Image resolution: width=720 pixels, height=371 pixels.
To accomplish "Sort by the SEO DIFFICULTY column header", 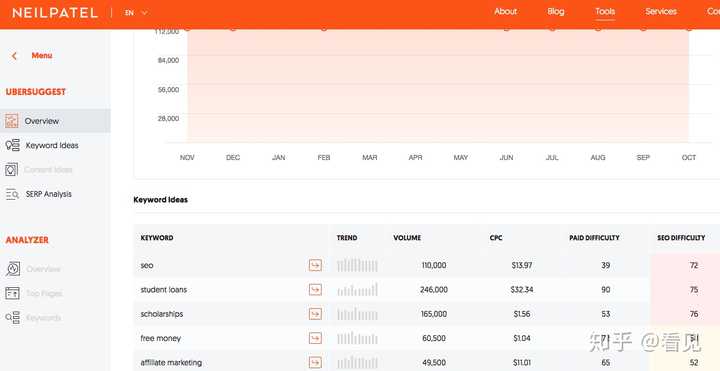I will pyautogui.click(x=681, y=238).
